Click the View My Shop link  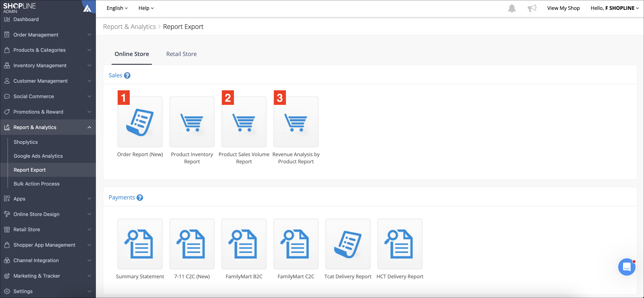click(x=563, y=8)
